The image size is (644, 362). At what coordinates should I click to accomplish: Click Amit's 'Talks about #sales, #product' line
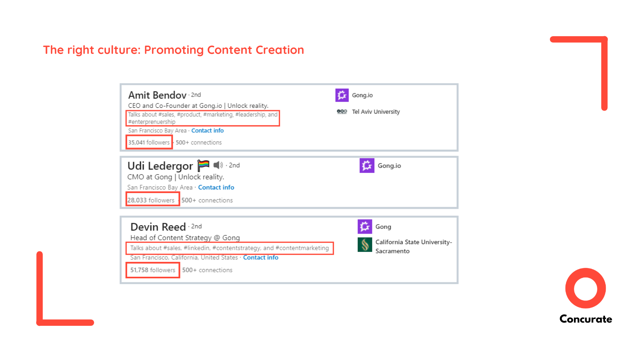(x=203, y=118)
